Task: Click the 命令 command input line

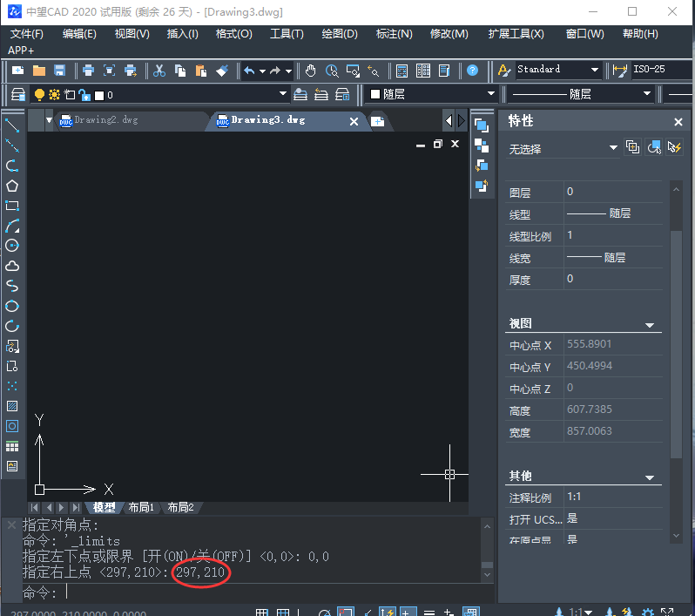Action: tap(261, 592)
